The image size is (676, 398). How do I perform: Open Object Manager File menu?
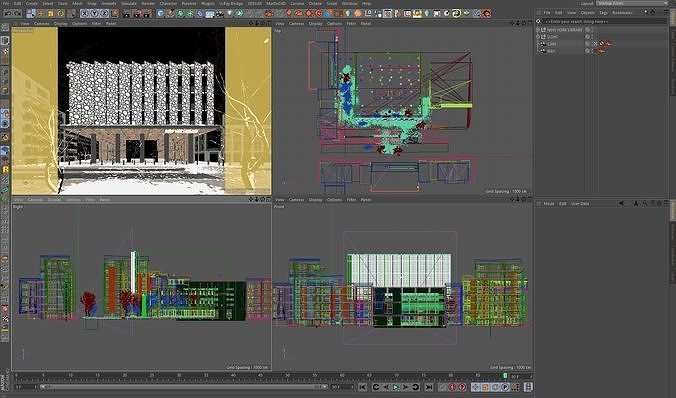click(x=547, y=13)
